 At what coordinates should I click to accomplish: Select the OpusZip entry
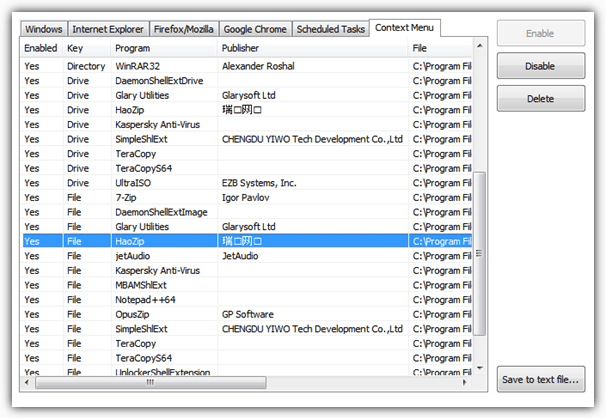tap(247, 314)
